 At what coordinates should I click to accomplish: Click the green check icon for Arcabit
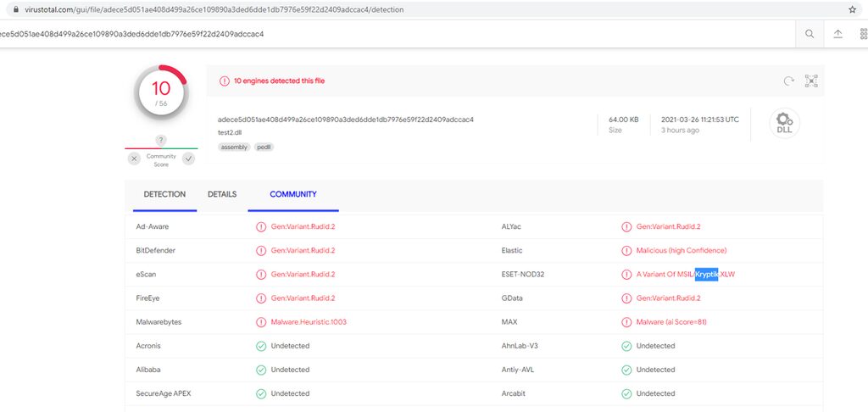tap(626, 393)
